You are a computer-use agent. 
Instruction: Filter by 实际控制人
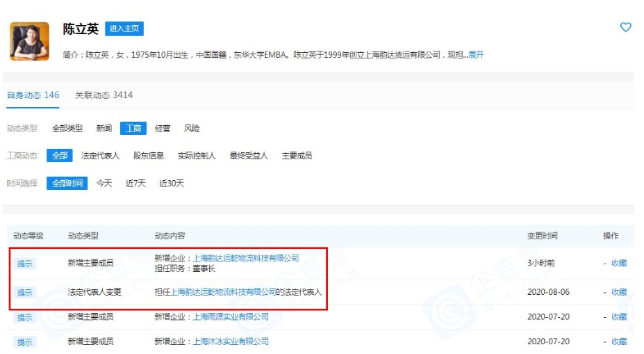[x=197, y=156]
